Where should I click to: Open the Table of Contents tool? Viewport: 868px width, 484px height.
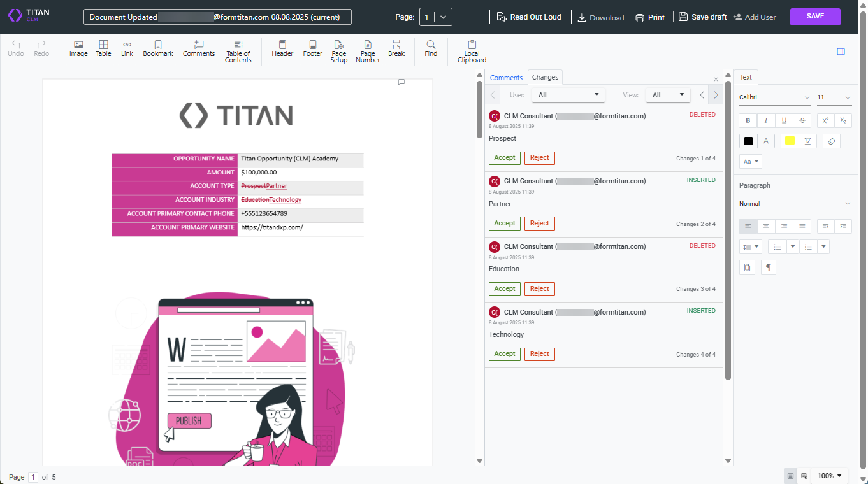tap(238, 50)
